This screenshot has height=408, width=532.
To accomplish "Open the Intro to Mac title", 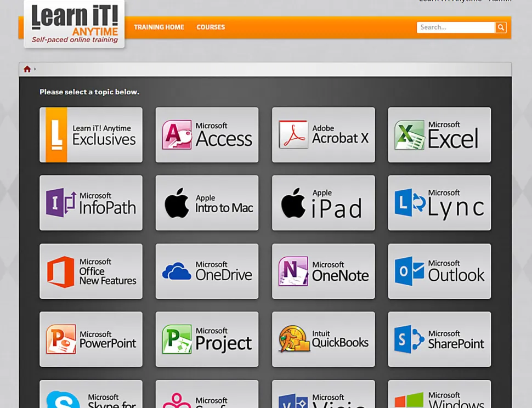I will 224,207.
